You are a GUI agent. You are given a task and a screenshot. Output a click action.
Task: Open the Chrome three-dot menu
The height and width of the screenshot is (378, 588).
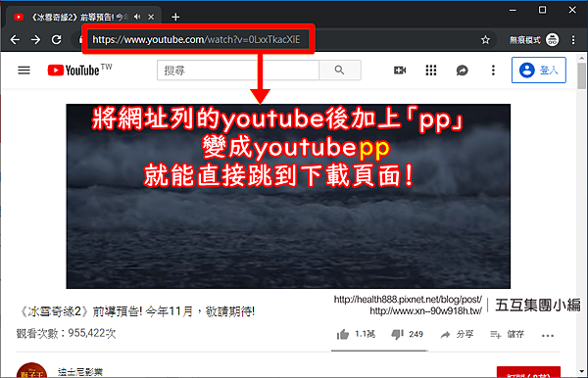(573, 40)
